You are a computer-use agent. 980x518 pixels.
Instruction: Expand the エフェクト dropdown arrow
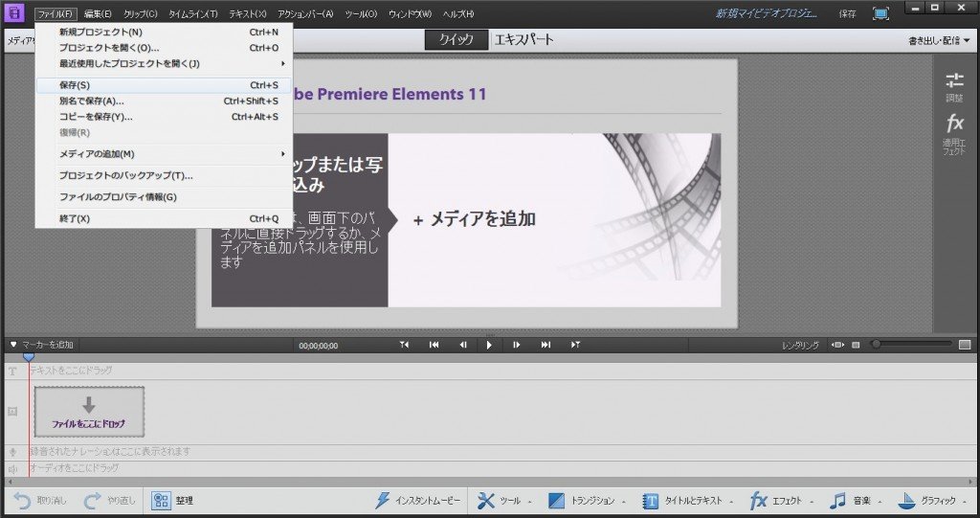[x=812, y=502]
